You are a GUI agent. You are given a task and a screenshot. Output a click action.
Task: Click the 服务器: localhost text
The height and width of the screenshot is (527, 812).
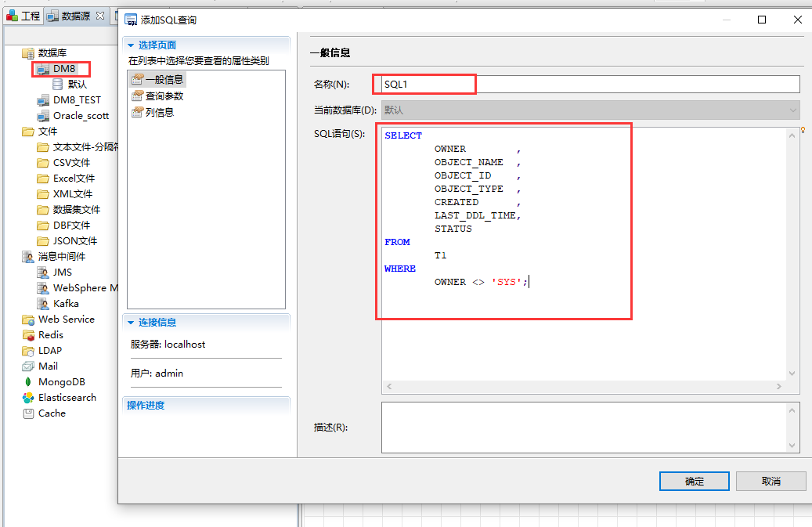pos(168,345)
